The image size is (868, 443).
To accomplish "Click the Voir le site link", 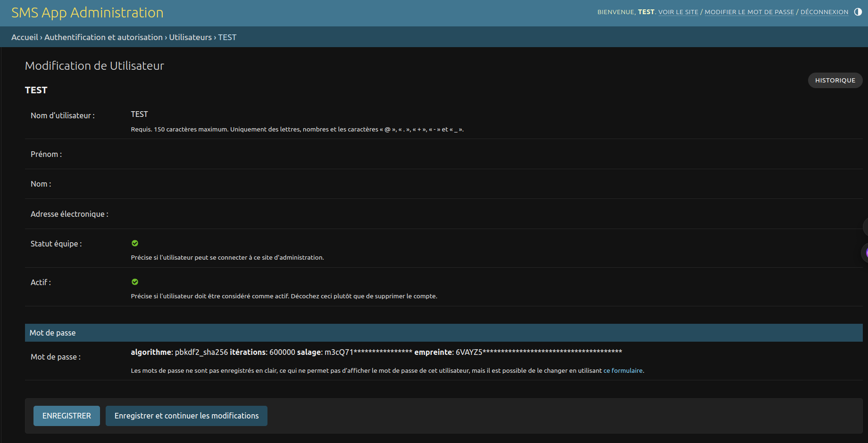I will pyautogui.click(x=678, y=12).
